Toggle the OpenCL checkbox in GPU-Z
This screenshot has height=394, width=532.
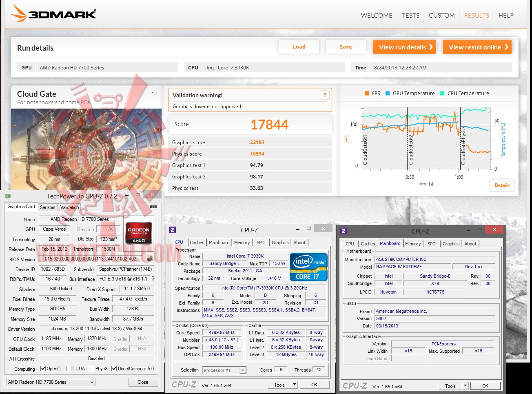coord(43,369)
